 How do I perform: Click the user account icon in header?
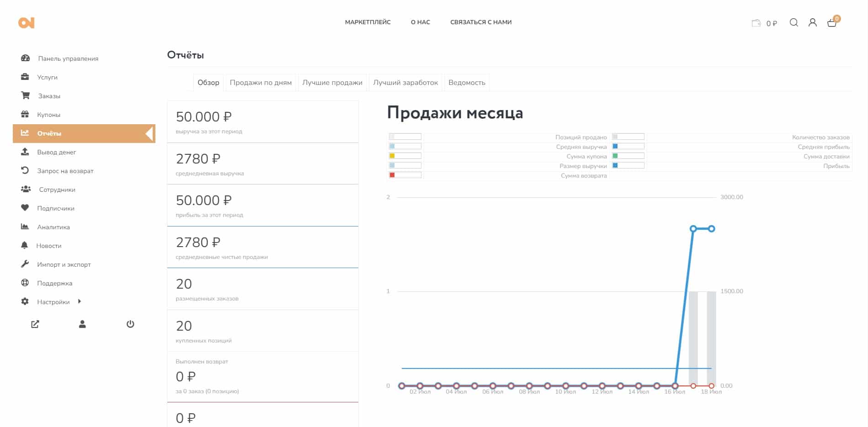pyautogui.click(x=813, y=23)
